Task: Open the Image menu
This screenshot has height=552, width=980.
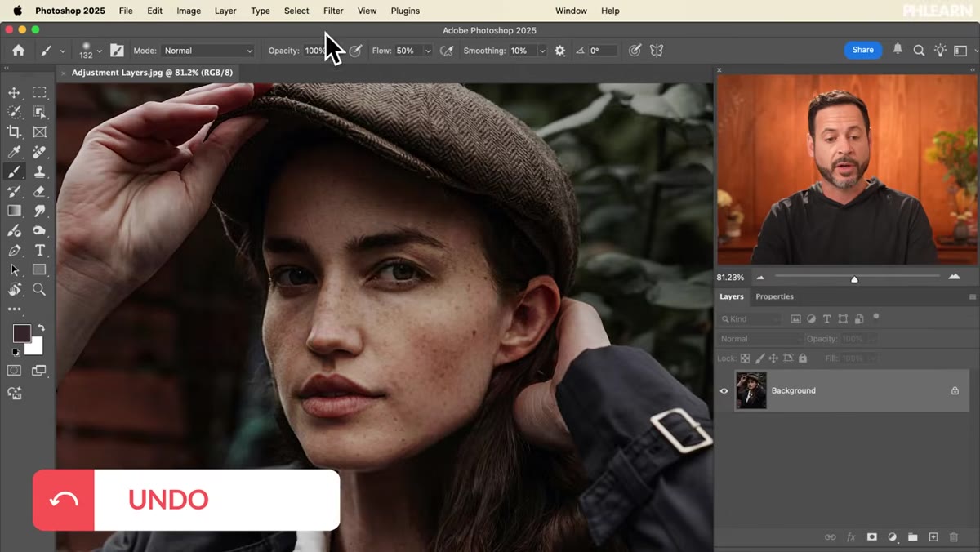Action: coord(189,11)
